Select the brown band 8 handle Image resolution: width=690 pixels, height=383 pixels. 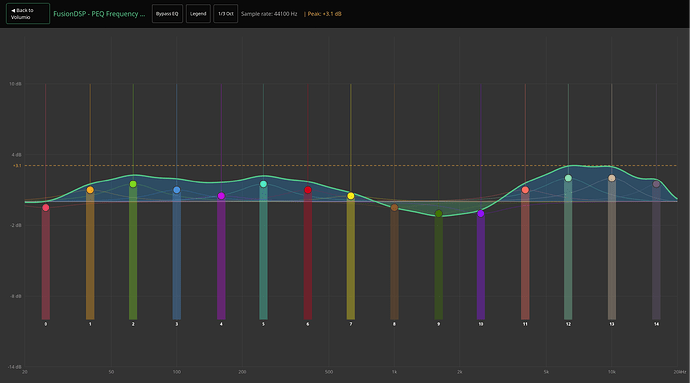[394, 207]
